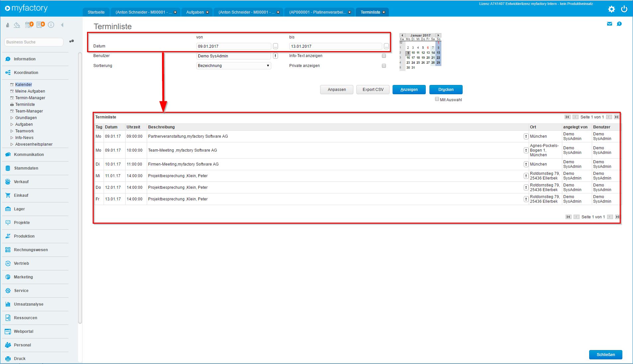Switch to Startseite tab
Screen dimensions: 633x364
point(96,12)
